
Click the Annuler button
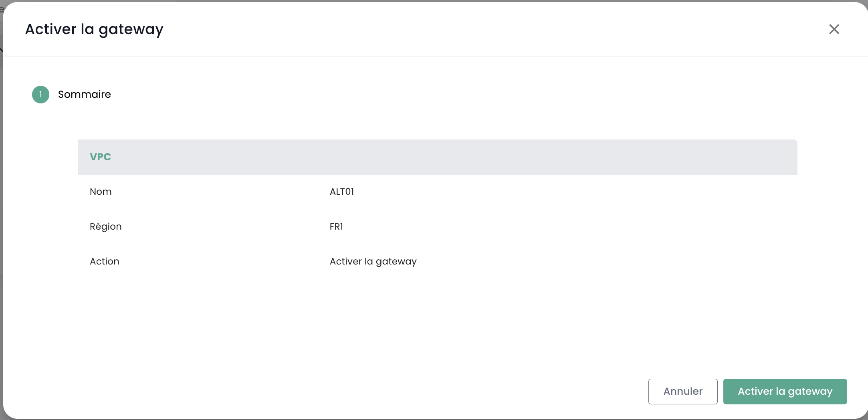(682, 392)
